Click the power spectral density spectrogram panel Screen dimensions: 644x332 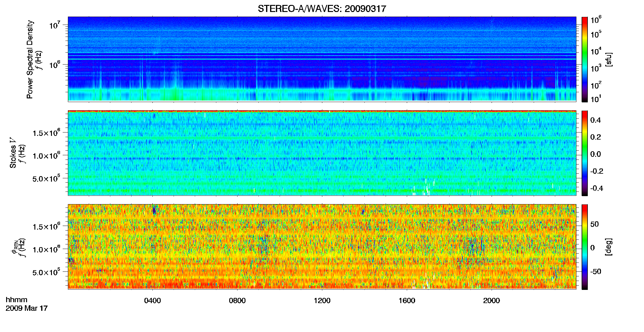pyautogui.click(x=322, y=59)
